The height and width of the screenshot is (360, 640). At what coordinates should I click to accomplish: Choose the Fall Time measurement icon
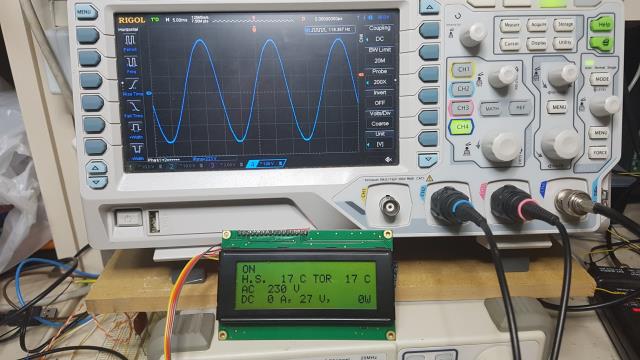(x=134, y=109)
